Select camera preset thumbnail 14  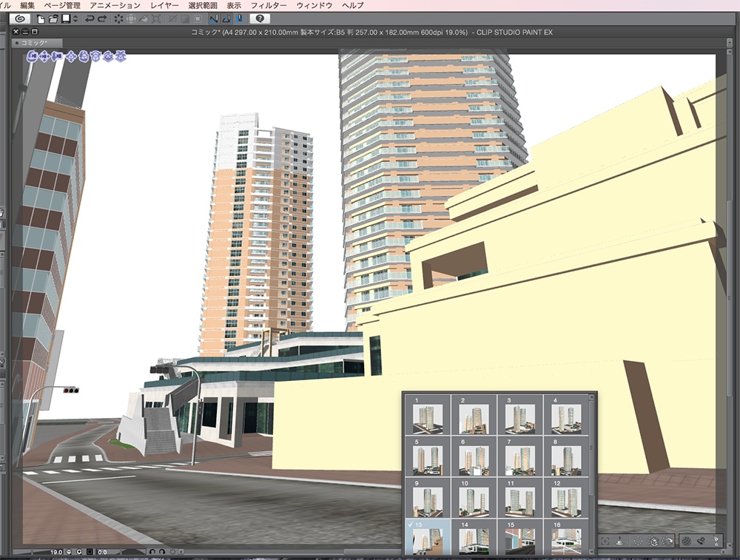click(474, 537)
